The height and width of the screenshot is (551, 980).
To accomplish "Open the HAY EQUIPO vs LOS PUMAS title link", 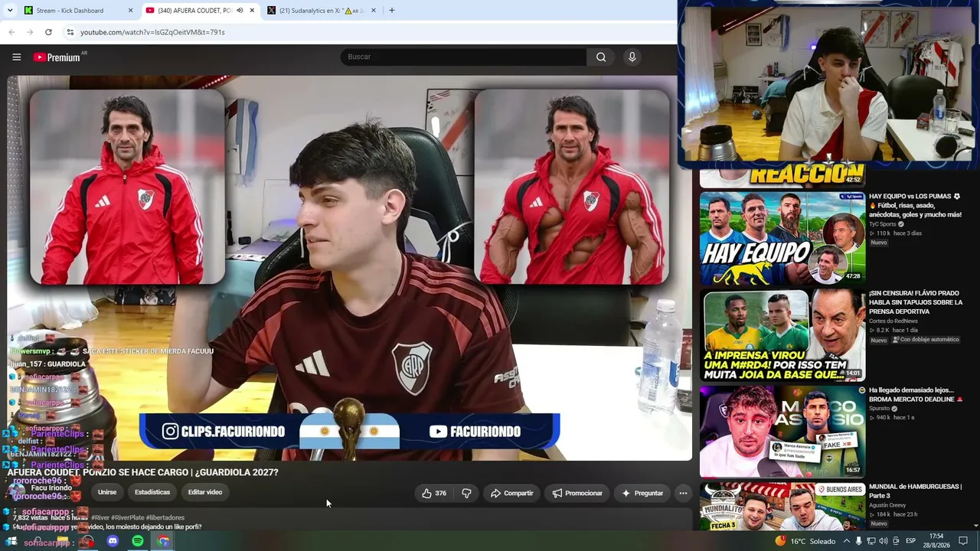I will tap(915, 205).
